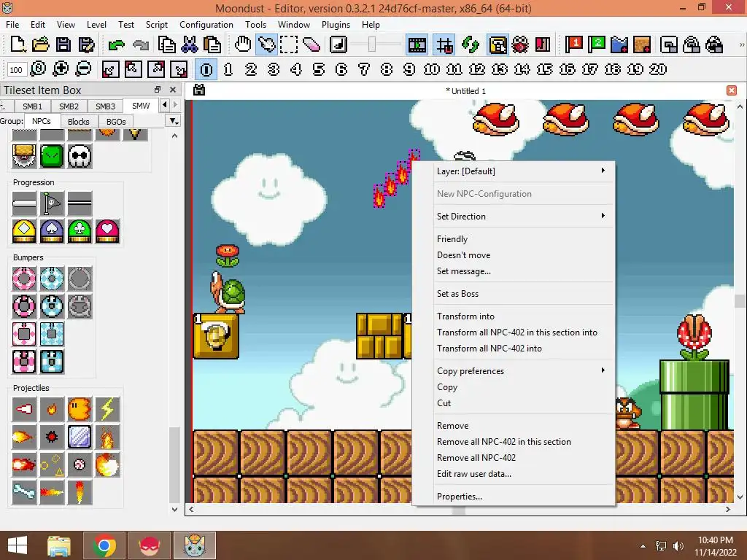Toggle the selection arrow tool button
Image resolution: width=747 pixels, height=560 pixels.
(267, 44)
